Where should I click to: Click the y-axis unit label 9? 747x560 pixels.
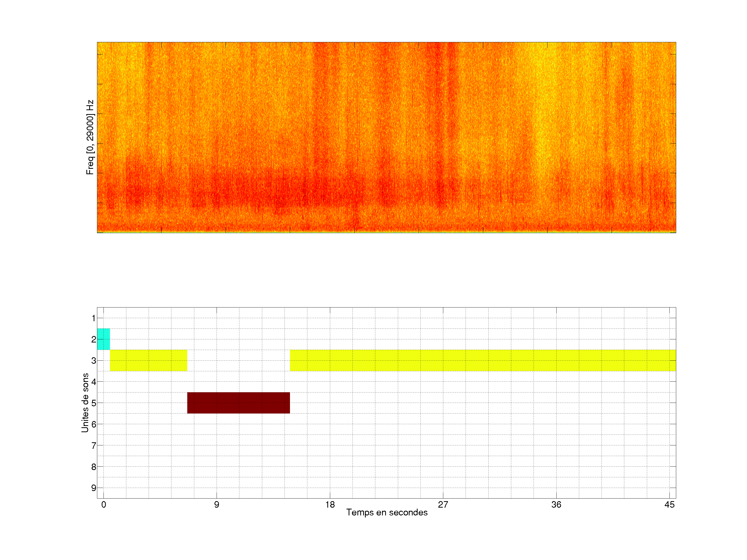[x=94, y=488]
